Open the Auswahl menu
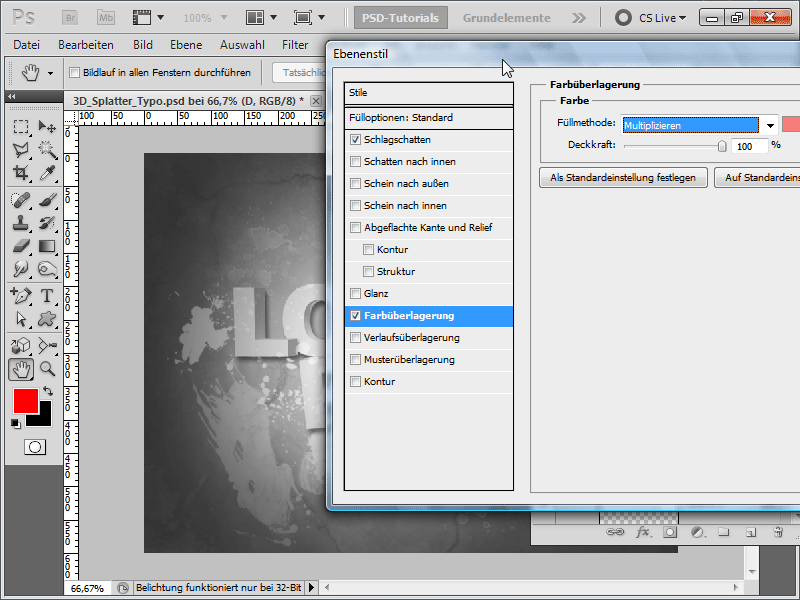Screen dimensions: 800x600 [x=242, y=45]
